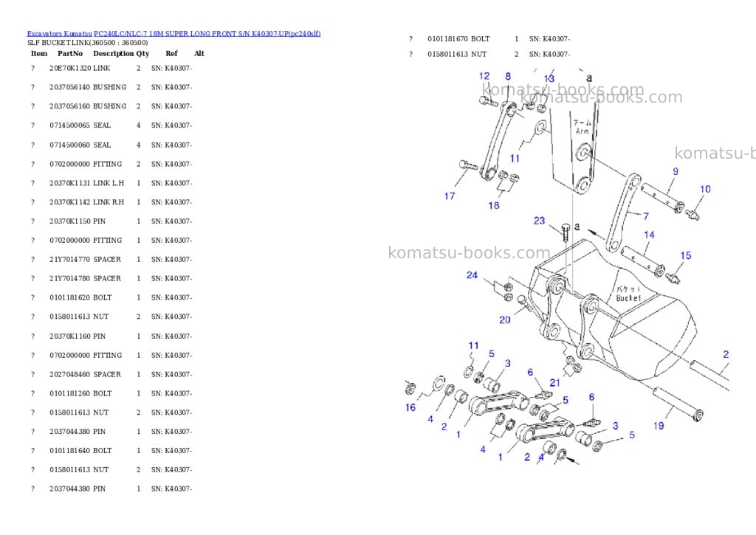Image resolution: width=756 pixels, height=535 pixels.
Task: Click the PartNo column header
Action: (x=70, y=53)
